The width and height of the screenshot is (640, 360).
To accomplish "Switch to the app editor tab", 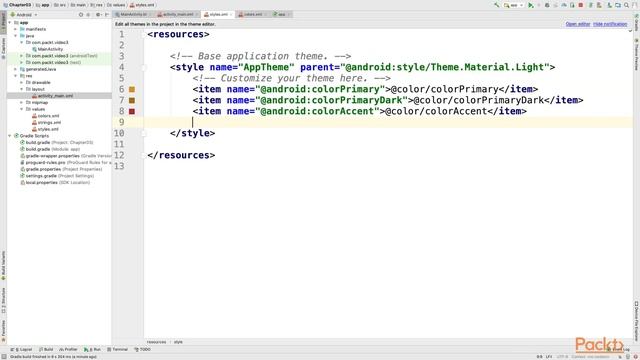I will (281, 14).
